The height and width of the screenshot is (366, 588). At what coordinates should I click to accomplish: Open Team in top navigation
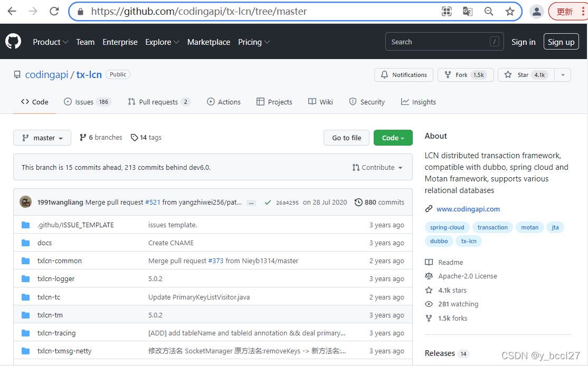point(85,42)
